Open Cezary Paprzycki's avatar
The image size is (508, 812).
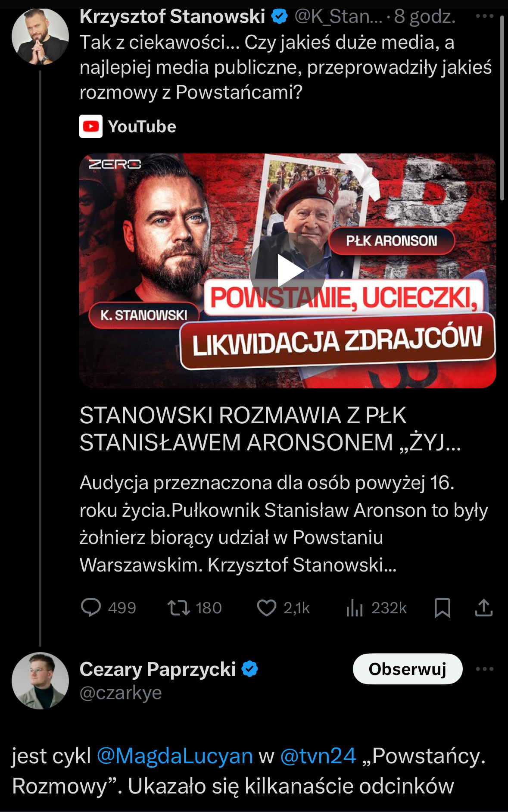pyautogui.click(x=40, y=681)
